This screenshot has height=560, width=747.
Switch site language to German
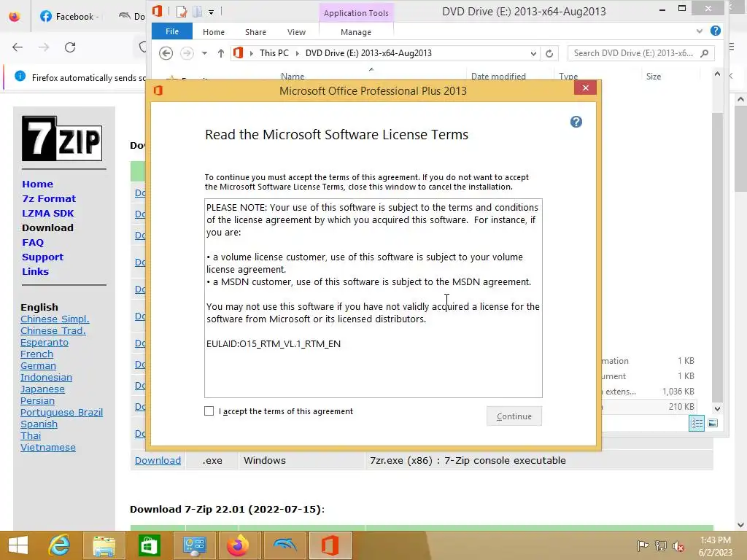[38, 366]
